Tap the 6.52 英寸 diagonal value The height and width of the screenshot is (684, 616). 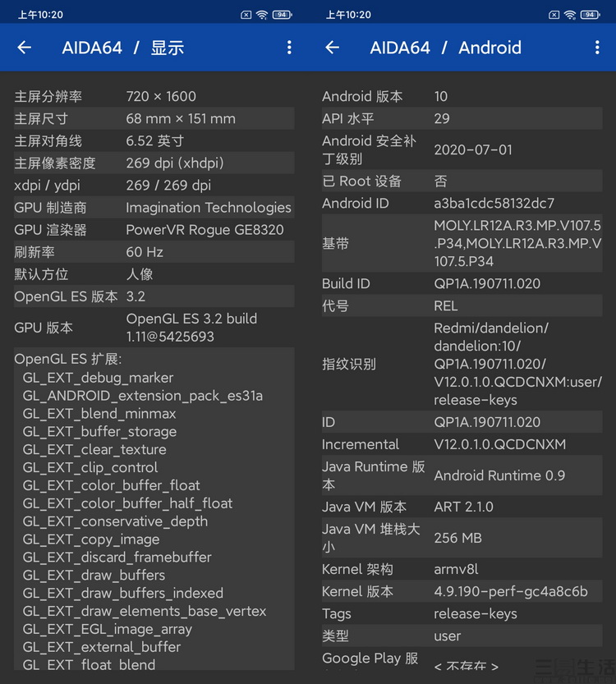(155, 140)
